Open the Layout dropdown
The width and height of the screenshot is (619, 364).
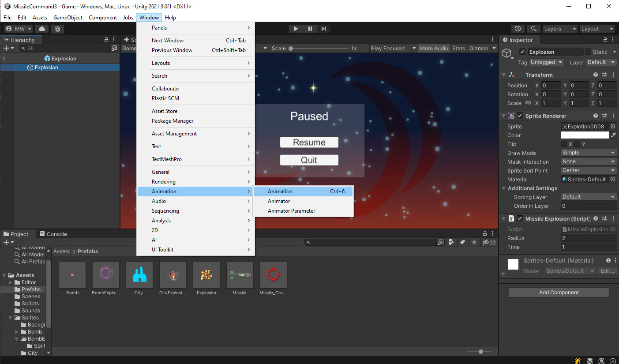(597, 28)
